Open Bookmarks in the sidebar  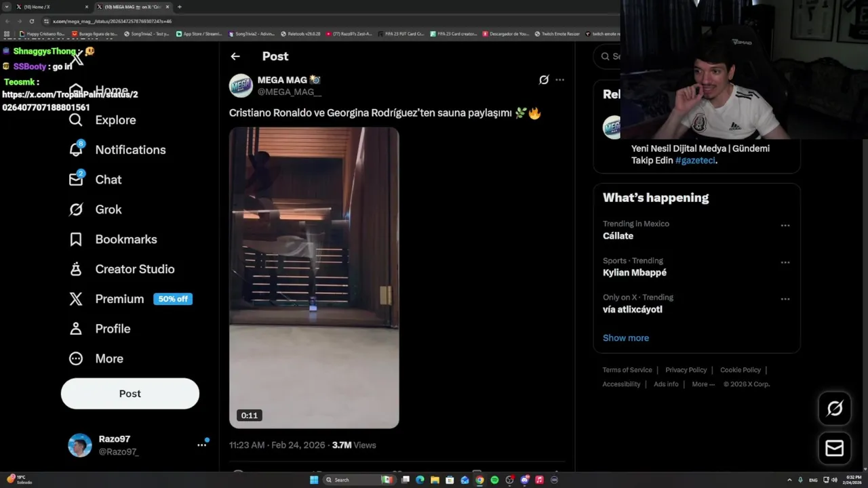click(113, 239)
